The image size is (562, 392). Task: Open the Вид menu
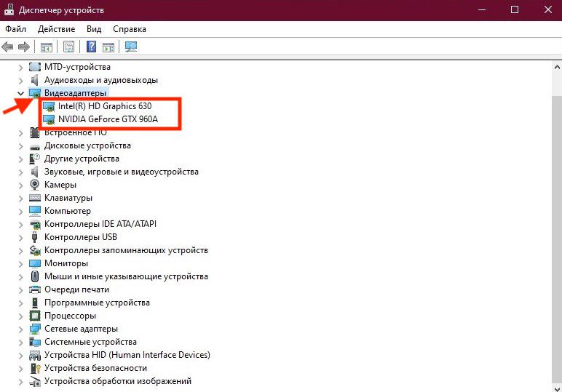pyautogui.click(x=94, y=29)
